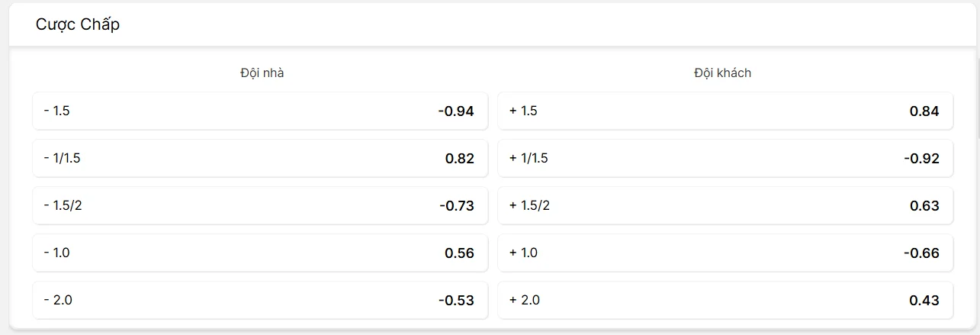Click the '- 1.0' handicap label
The width and height of the screenshot is (980, 335).
[57, 253]
